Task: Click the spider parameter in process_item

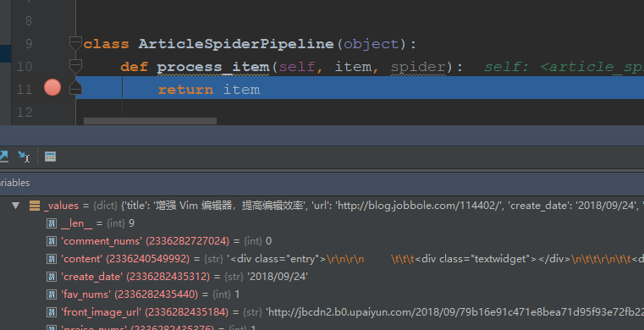Action: click(418, 67)
